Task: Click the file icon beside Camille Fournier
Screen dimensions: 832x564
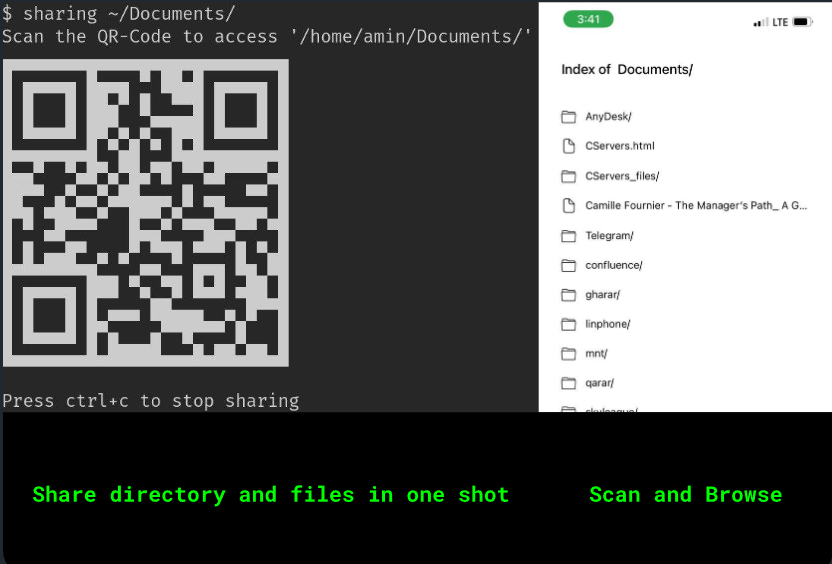Action: click(x=568, y=205)
